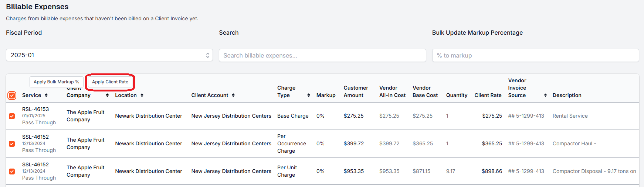The image size is (644, 187).
Task: Open the Fiscal Period 2025-01 dropdown
Action: (x=109, y=55)
